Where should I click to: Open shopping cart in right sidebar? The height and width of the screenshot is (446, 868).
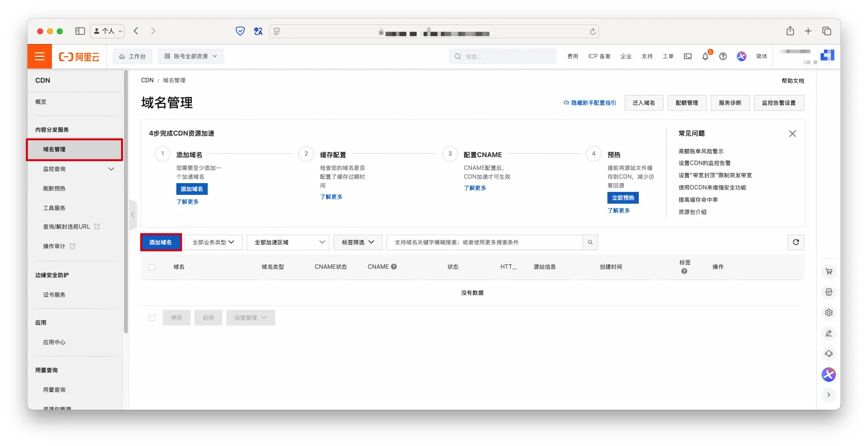point(828,272)
